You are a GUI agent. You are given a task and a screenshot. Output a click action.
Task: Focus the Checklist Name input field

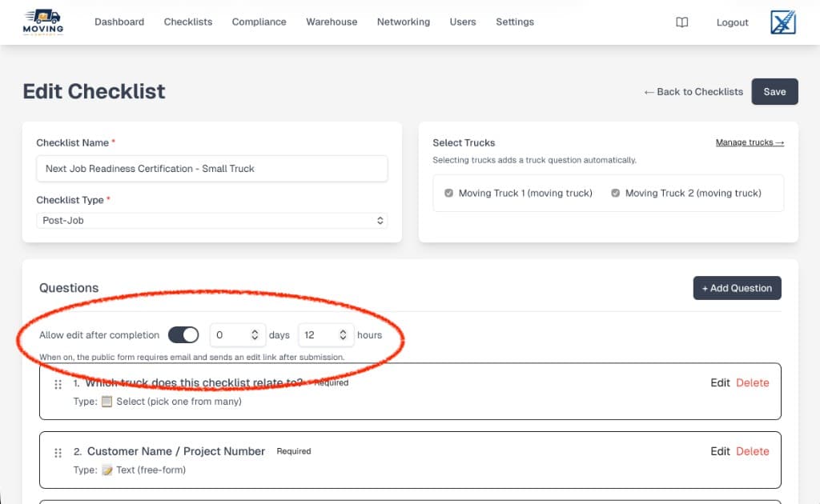211,169
